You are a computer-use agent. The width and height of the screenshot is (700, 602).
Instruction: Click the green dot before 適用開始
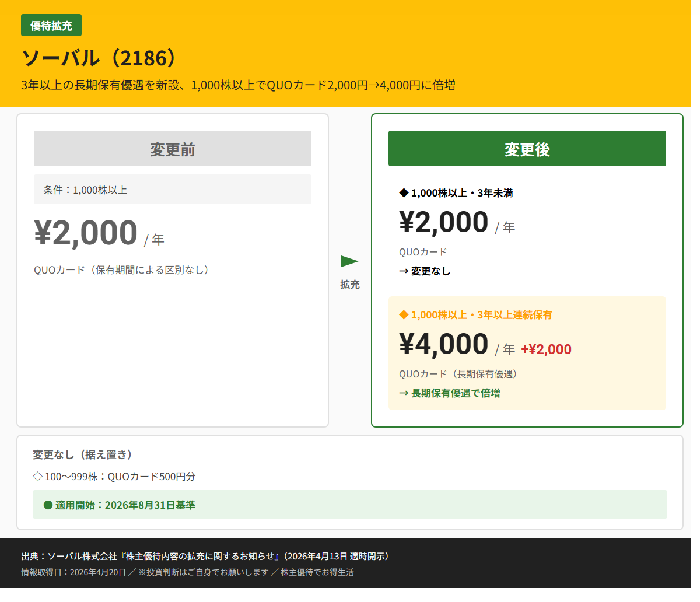click(48, 505)
